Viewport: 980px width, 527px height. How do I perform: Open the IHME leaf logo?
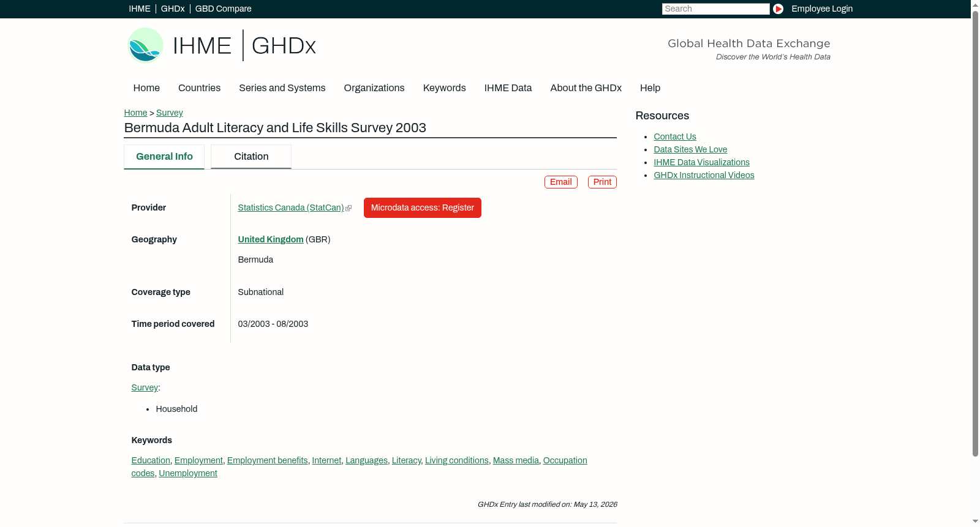145,45
